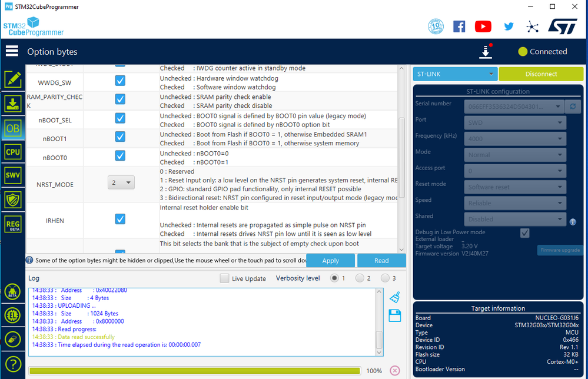Screen dimensions: 588x379
Task: Open the 10 years anniversary badge
Action: (436, 26)
